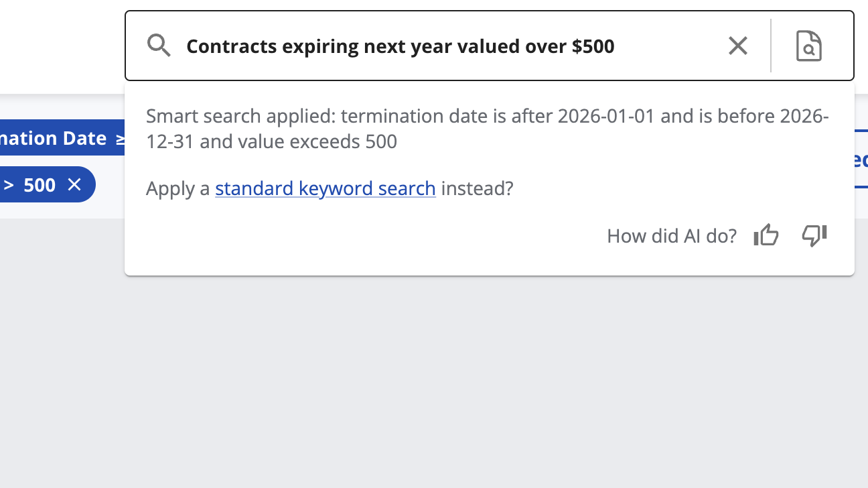Select the thumbs up next to How did AI do
The width and height of the screenshot is (868, 488).
click(x=766, y=236)
